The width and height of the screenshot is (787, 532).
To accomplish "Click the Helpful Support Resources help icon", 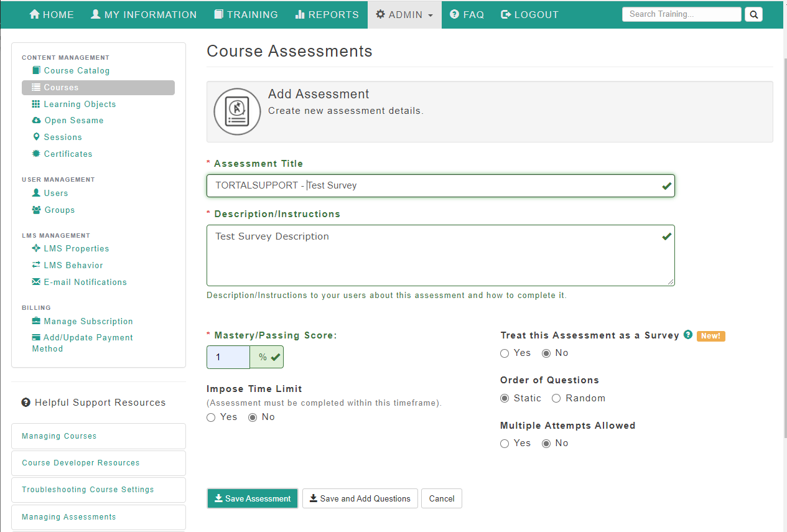I will pyautogui.click(x=26, y=403).
